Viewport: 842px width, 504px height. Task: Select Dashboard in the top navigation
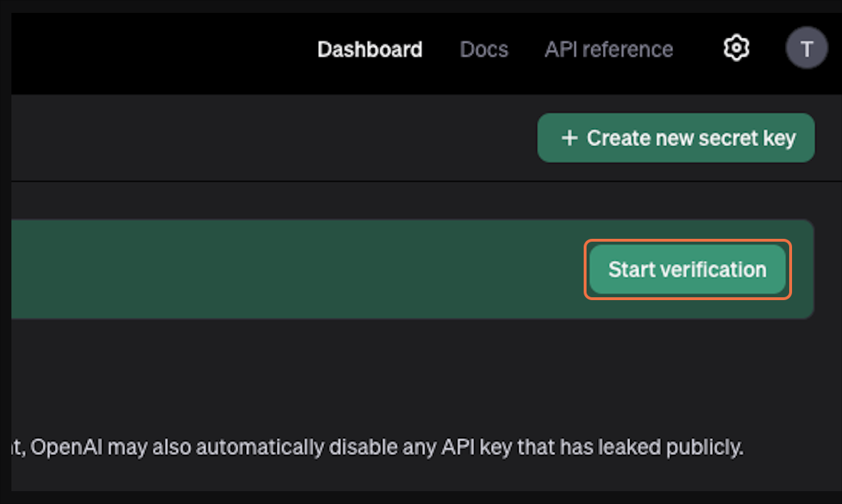(x=370, y=49)
